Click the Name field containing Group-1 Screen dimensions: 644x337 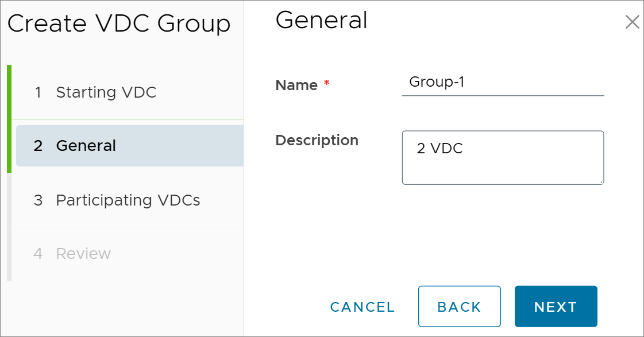point(503,82)
